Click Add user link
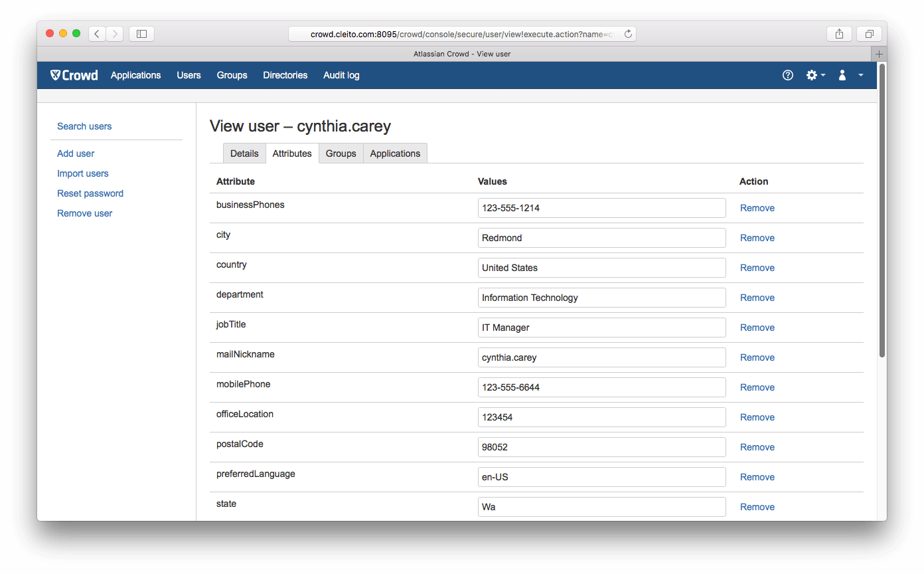924x574 pixels. click(x=76, y=153)
